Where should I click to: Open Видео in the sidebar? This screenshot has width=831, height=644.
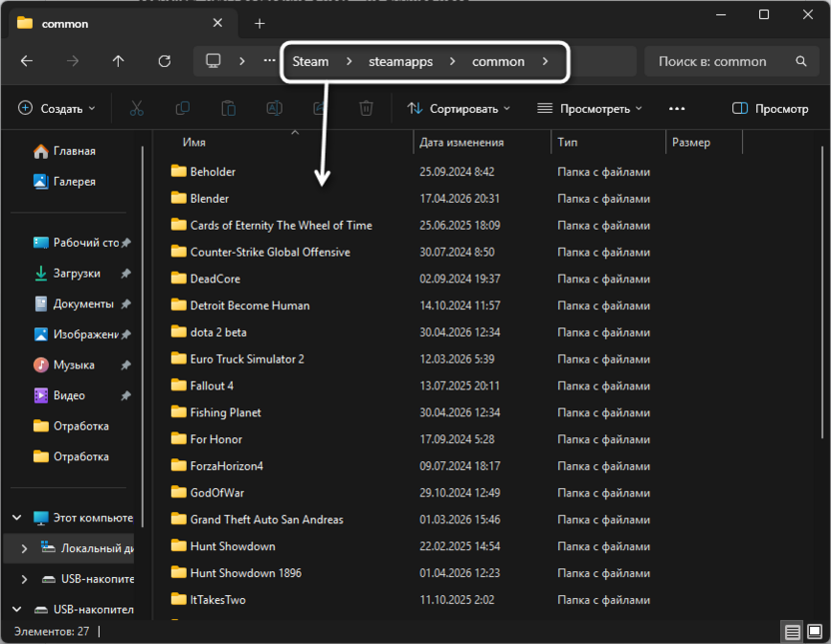click(x=82, y=395)
